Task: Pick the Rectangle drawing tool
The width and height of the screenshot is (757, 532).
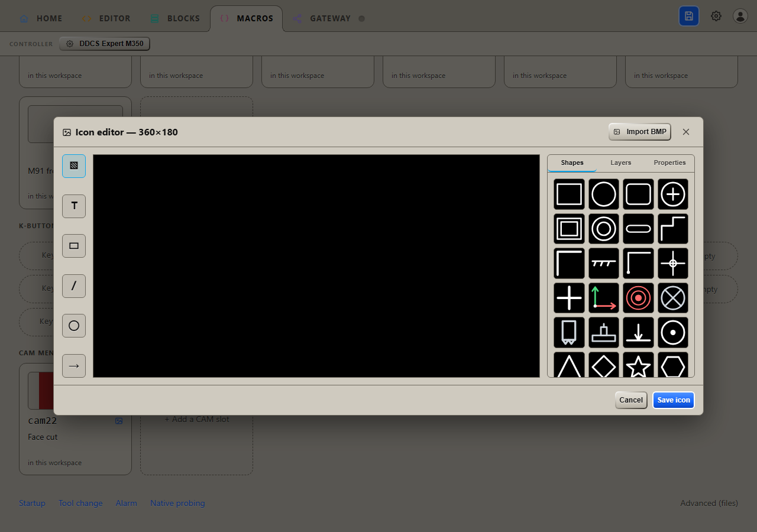Action: pos(74,246)
